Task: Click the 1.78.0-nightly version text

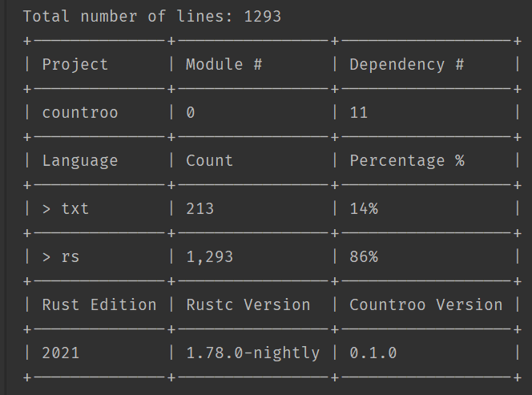Action: 252,353
